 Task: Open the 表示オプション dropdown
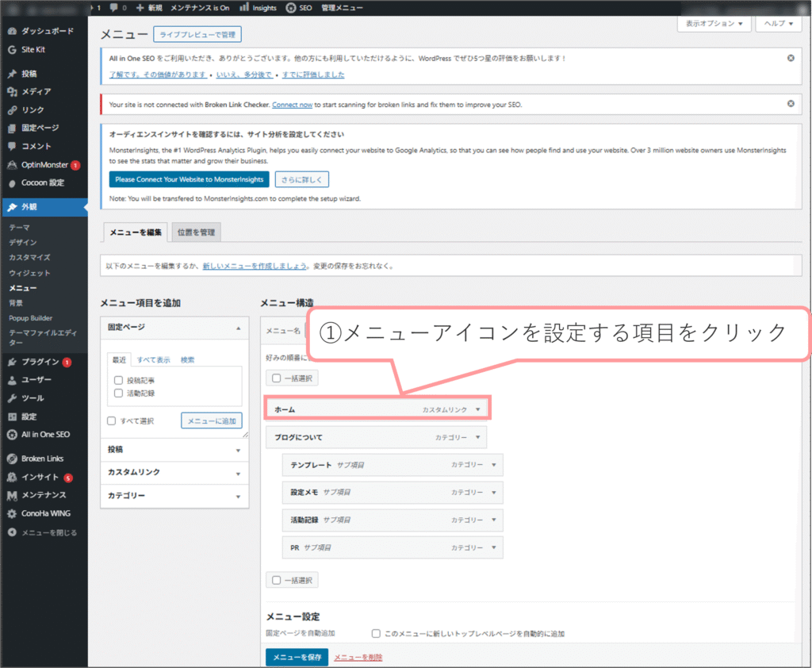pos(714,24)
